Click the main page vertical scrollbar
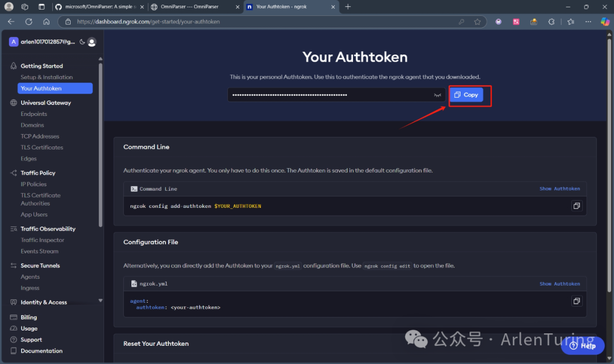 click(609, 164)
